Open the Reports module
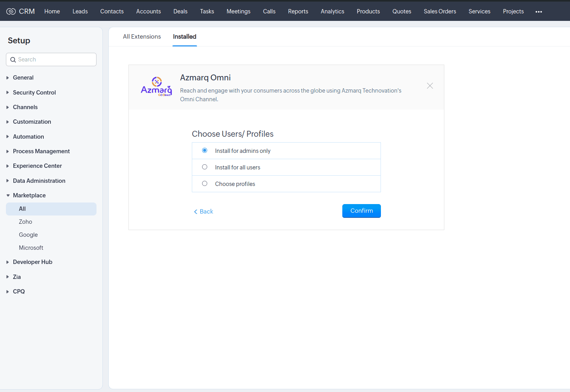Image resolution: width=570 pixels, height=392 pixels. 298,11
